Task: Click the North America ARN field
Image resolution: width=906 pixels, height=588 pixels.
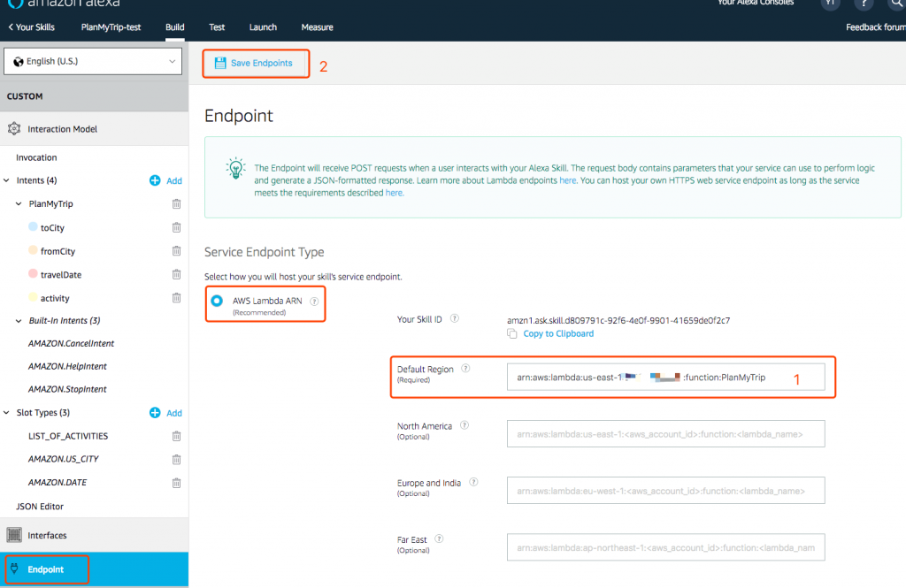Action: coord(665,434)
